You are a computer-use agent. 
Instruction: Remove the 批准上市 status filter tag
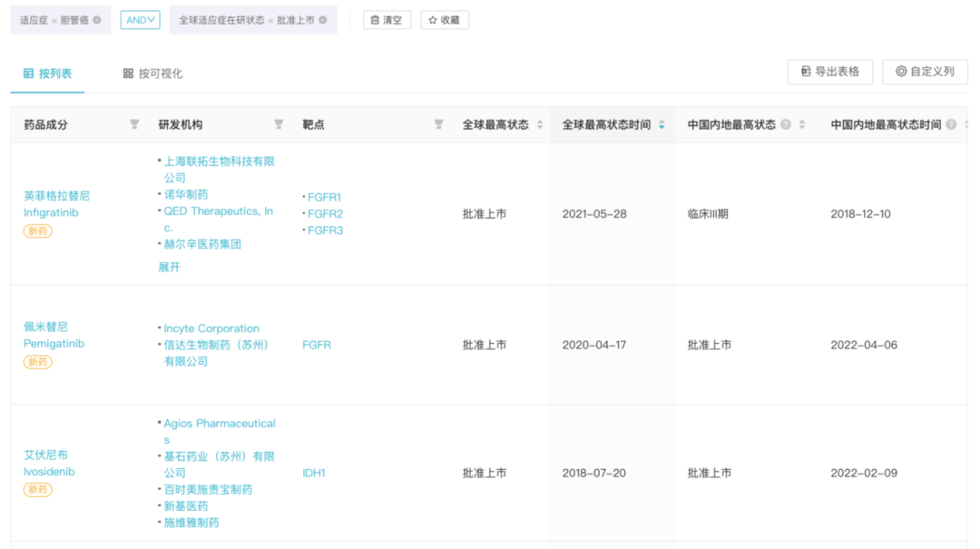tap(323, 20)
